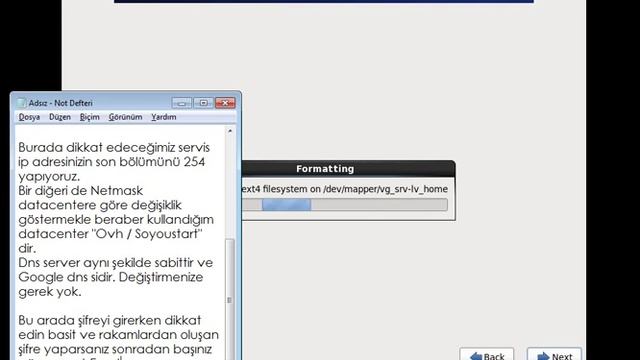640x360 pixels.
Task: Open the Yardım menu in Notepad
Action: tap(164, 117)
